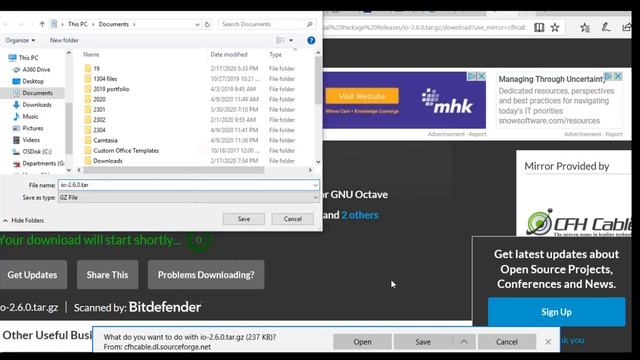Viewport: 640px width, 360px height.
Task: Select Videos in navigation pane
Action: [x=31, y=140]
